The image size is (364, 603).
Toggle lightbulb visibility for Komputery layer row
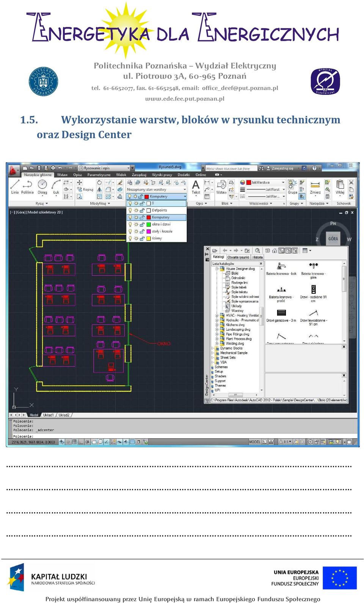[x=130, y=217]
